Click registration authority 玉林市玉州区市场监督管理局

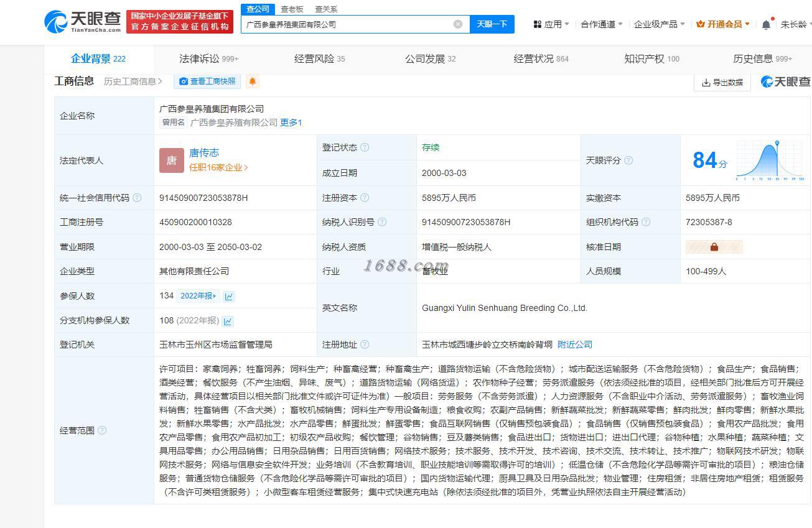click(216, 345)
